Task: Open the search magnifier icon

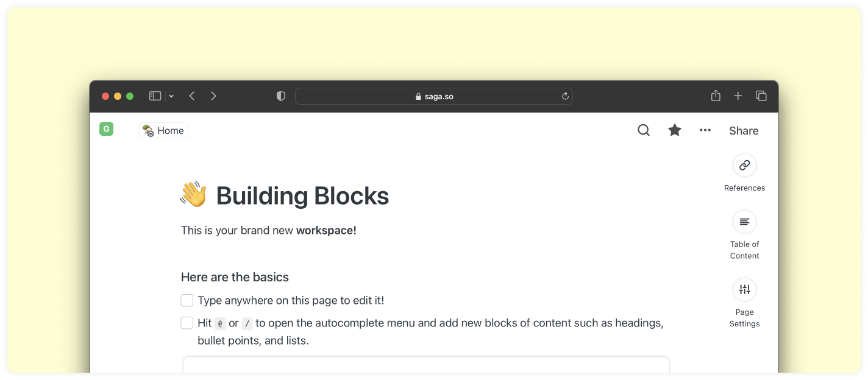Action: pos(643,130)
